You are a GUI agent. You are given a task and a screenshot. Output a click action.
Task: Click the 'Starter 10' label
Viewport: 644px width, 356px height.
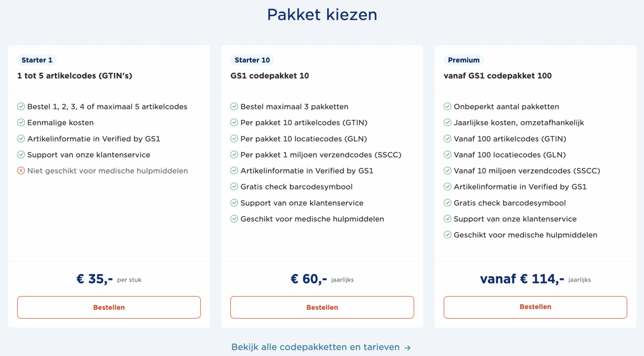click(x=252, y=60)
